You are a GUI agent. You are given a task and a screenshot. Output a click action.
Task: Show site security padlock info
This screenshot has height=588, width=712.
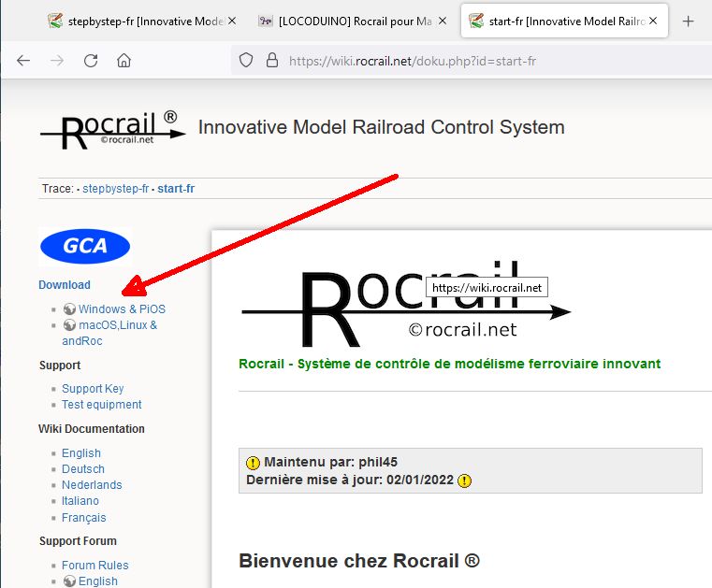tap(272, 60)
